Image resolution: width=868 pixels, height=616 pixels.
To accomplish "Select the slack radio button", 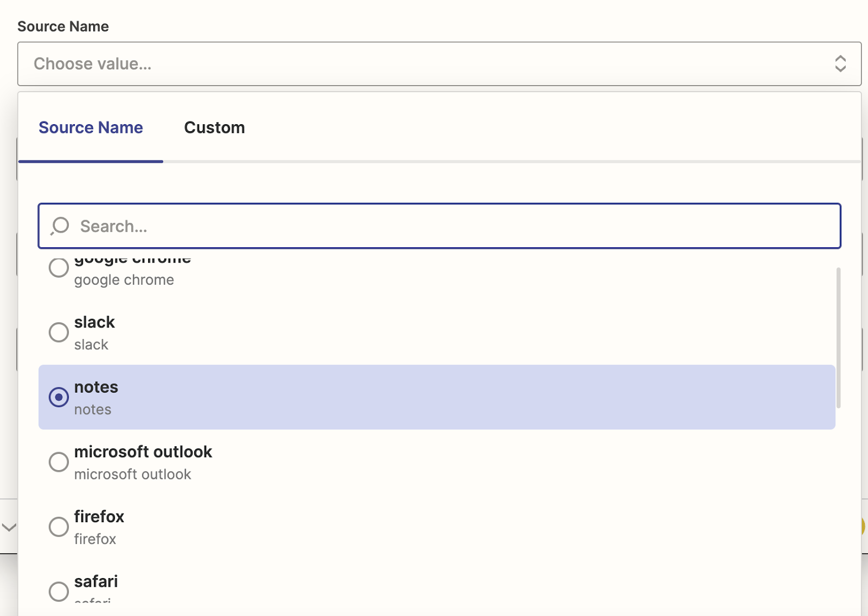I will (59, 332).
